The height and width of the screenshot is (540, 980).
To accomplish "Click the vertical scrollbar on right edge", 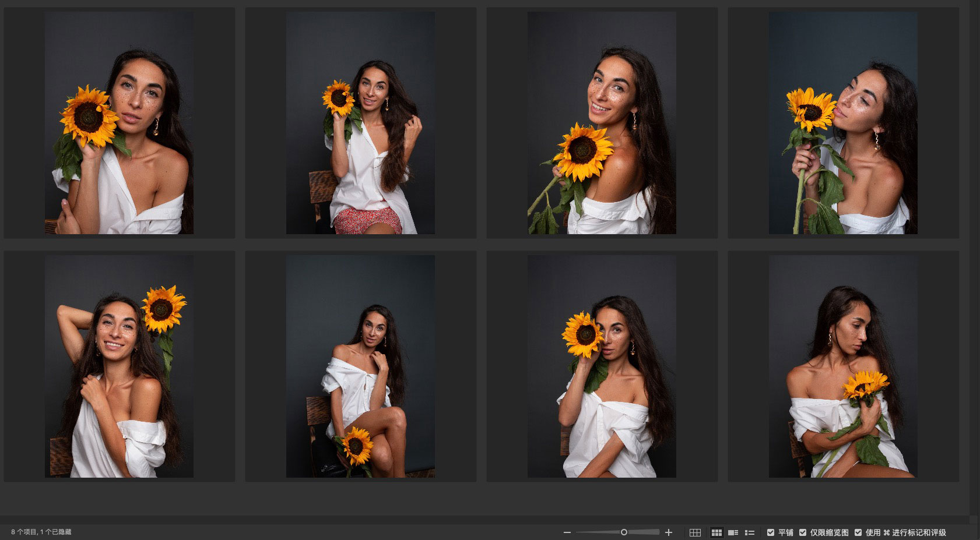I will (x=973, y=256).
